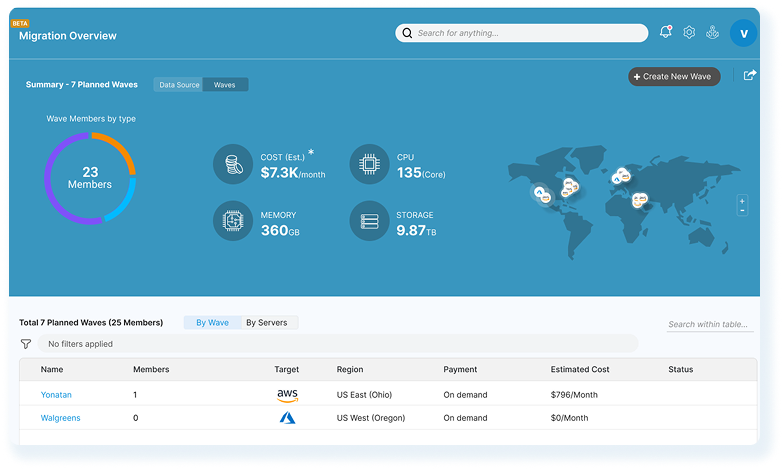Screen dimensions: 783x470
Task: Sort by Name column header
Action: coord(52,370)
